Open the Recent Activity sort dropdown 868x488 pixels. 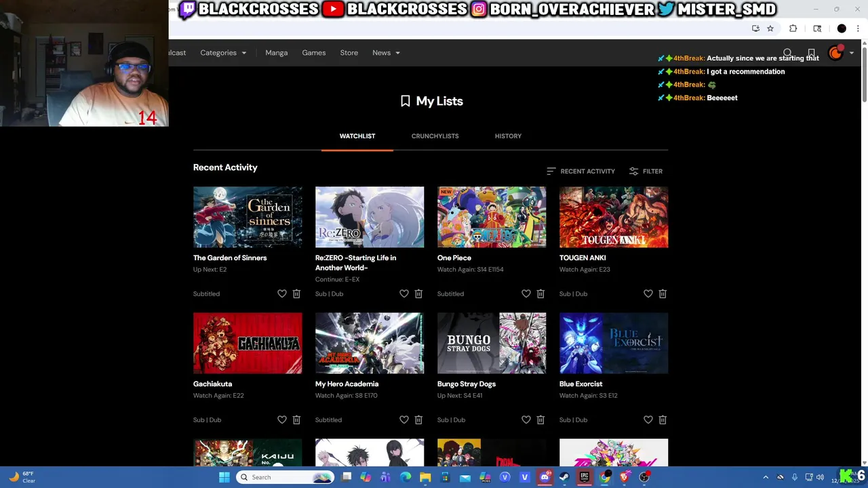[580, 171]
